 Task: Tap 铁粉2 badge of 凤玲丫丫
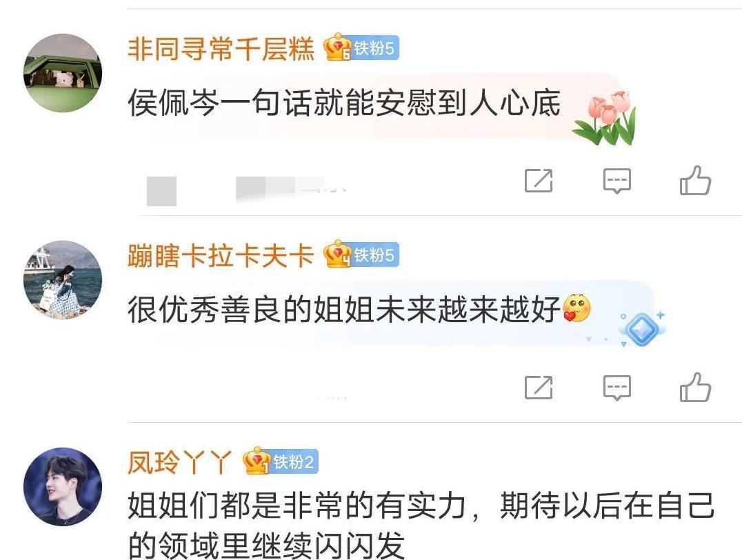pos(293,461)
